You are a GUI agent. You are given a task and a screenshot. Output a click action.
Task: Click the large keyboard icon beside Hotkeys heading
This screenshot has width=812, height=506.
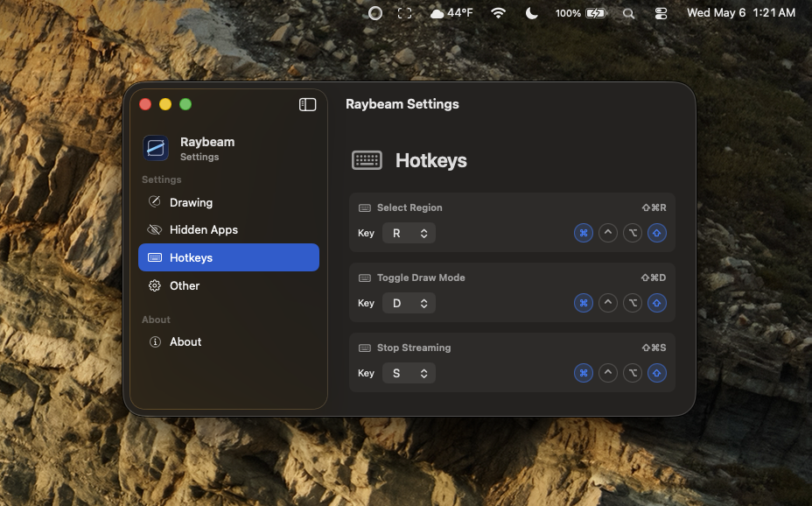(367, 160)
